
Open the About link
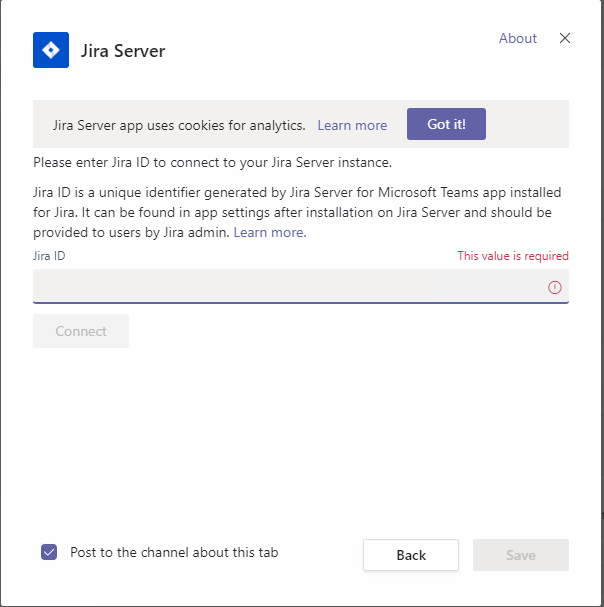click(518, 38)
